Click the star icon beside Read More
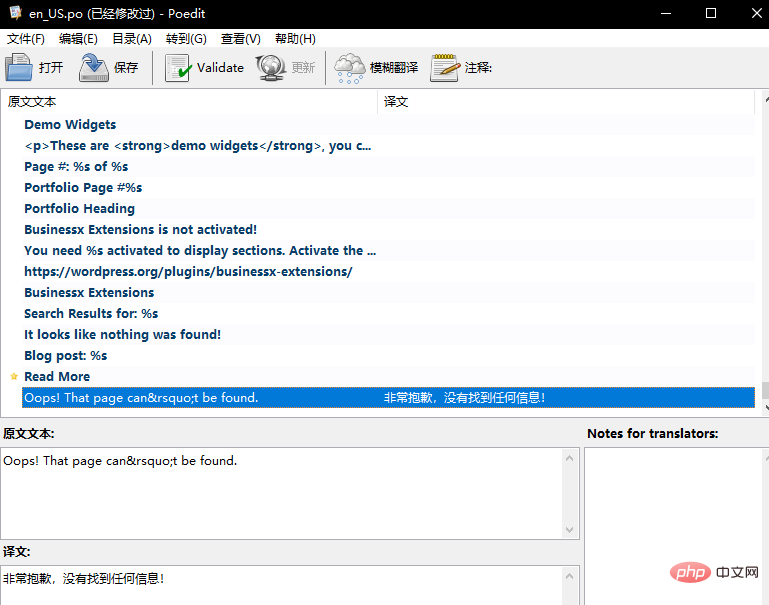This screenshot has width=769, height=605. 14,377
